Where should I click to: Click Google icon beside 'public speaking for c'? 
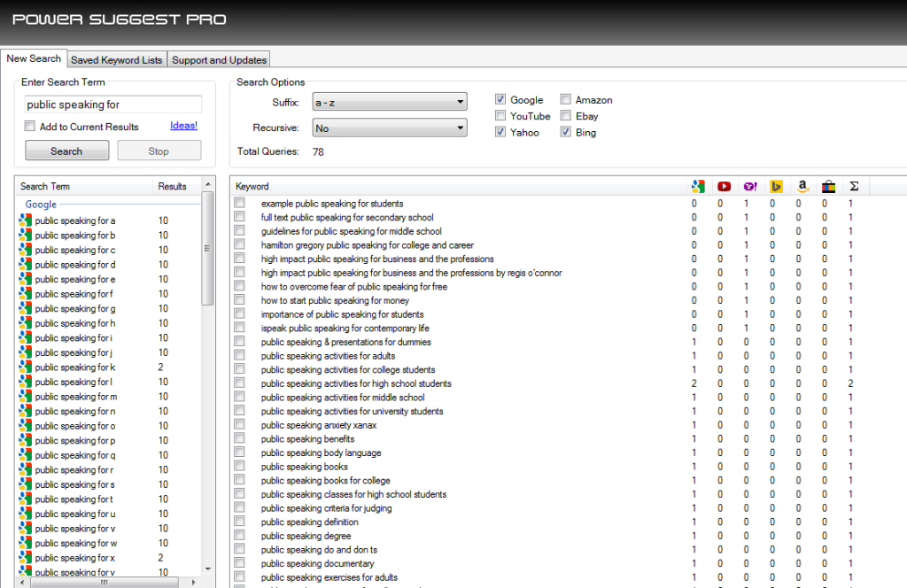25,250
